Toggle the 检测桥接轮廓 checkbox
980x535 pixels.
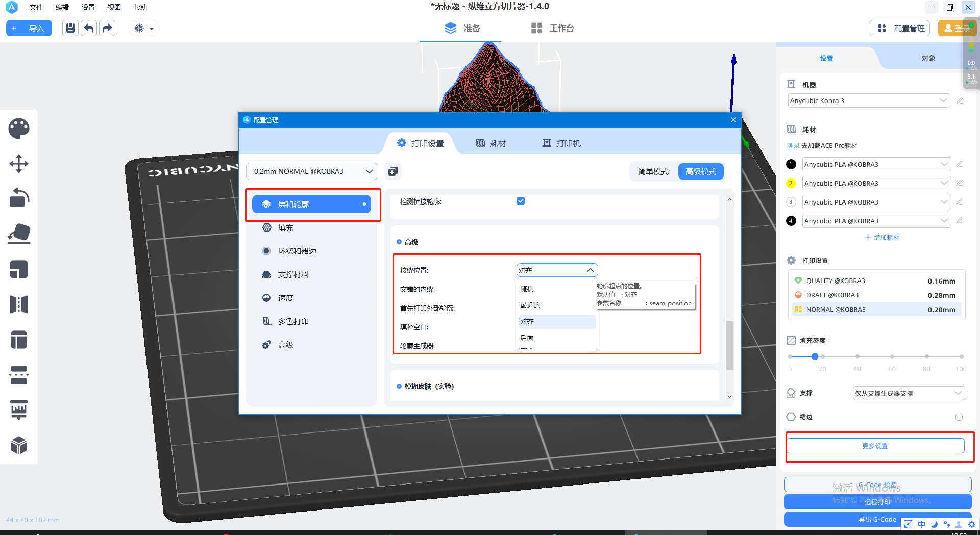pos(521,201)
